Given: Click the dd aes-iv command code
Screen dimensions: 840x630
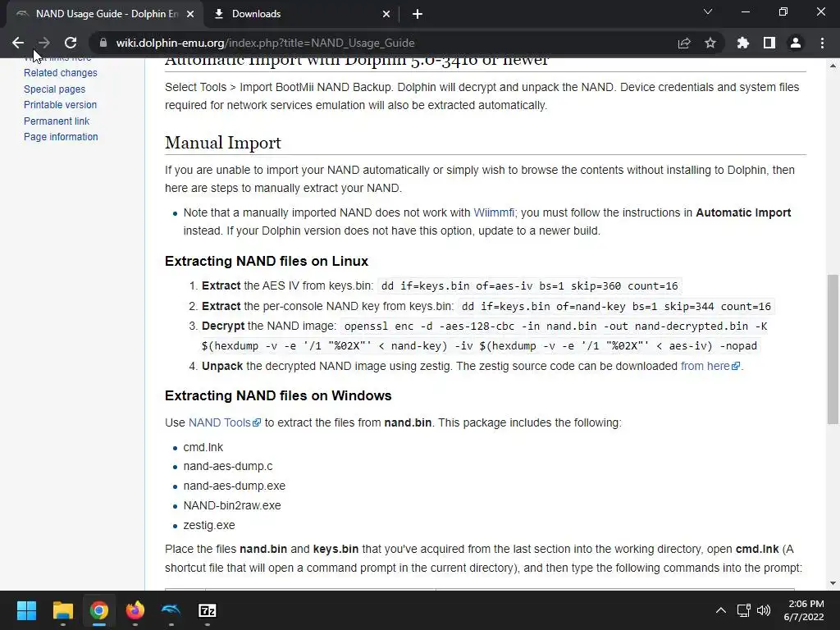Looking at the screenshot, I should 529,286.
